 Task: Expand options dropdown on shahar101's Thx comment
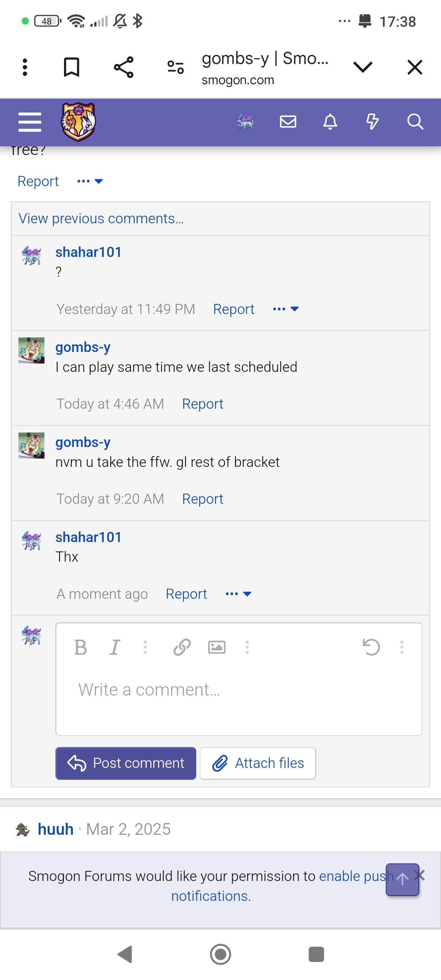coord(238,594)
